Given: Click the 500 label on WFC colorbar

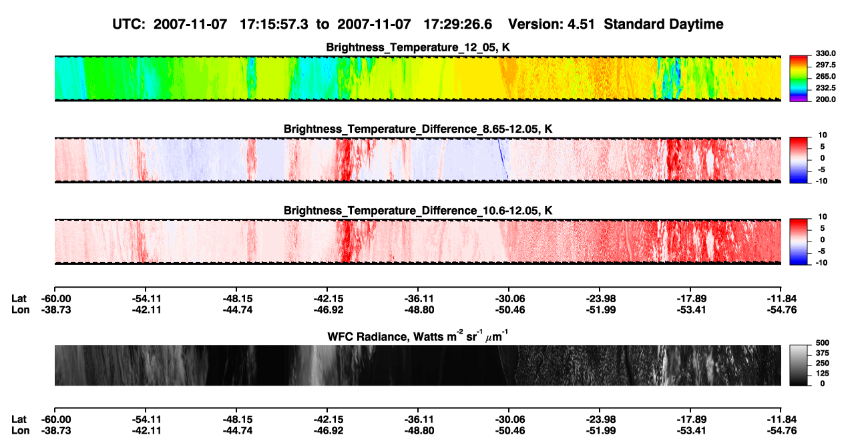Looking at the screenshot, I should click(x=824, y=343).
